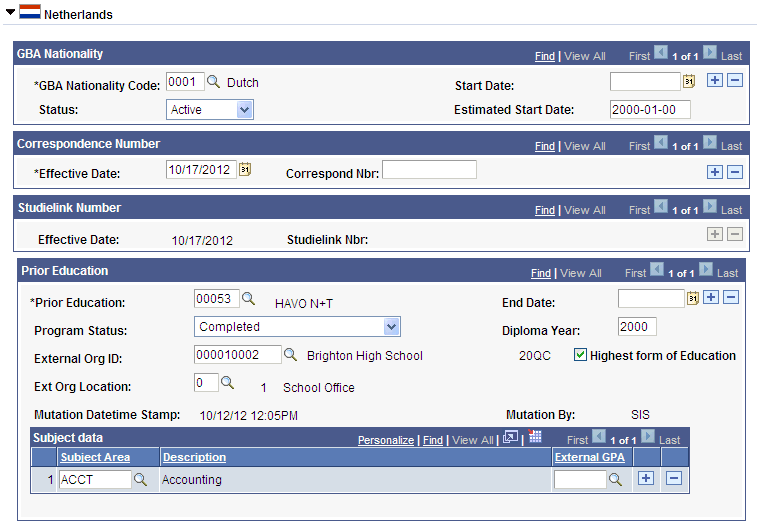Image resolution: width=764 pixels, height=532 pixels.
Task: Sort by External GPA column header
Action: 590,457
